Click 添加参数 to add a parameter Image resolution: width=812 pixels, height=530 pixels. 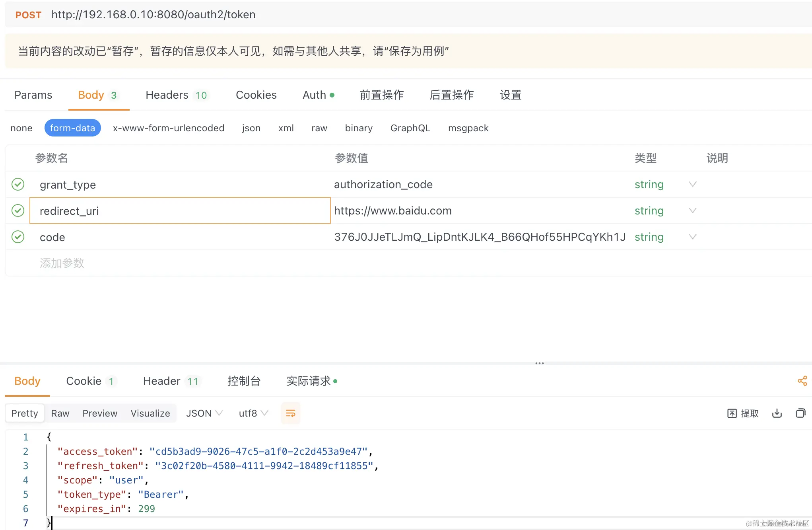62,263
